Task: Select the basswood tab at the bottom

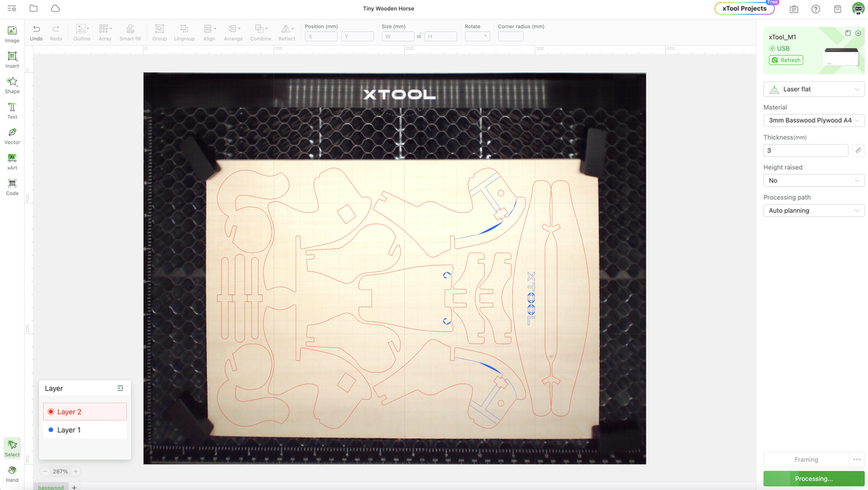Action: tap(50, 487)
